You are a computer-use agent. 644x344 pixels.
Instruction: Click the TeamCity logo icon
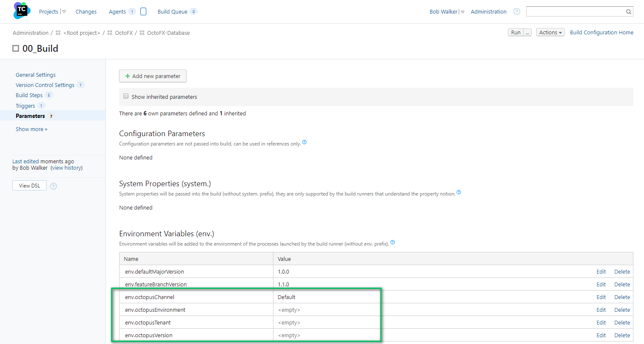(22, 11)
